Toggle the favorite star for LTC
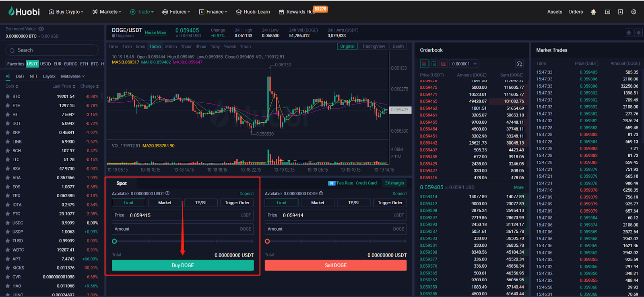The width and height of the screenshot is (644, 297). tap(8, 160)
